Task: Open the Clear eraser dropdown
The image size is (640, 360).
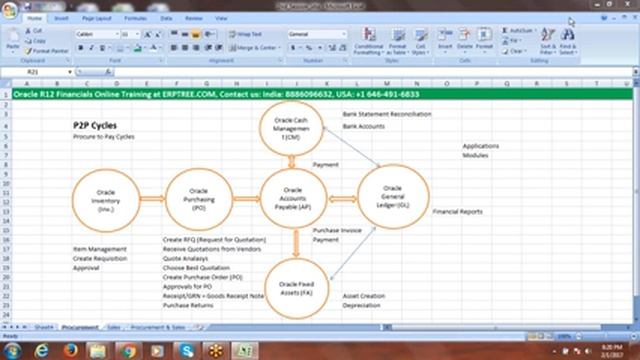Action: point(514,51)
